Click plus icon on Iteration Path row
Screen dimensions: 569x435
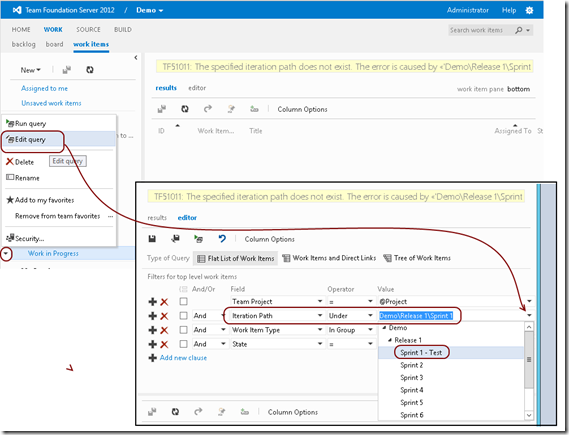tap(153, 316)
